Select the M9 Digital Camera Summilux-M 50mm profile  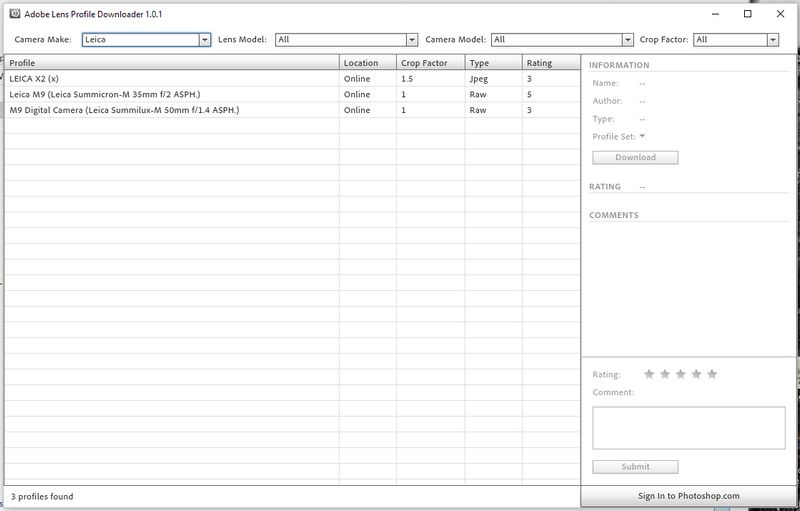(292, 110)
